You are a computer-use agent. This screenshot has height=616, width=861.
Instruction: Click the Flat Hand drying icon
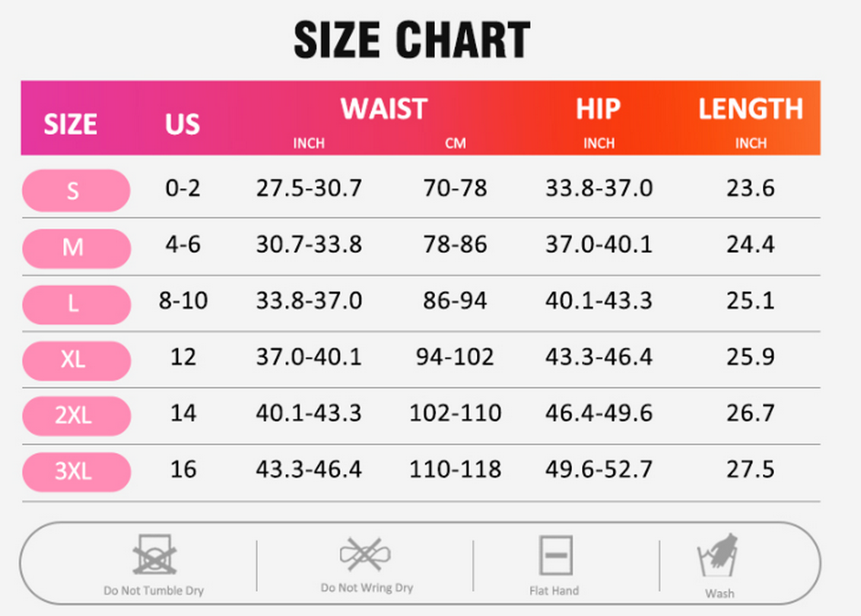pyautogui.click(x=555, y=555)
